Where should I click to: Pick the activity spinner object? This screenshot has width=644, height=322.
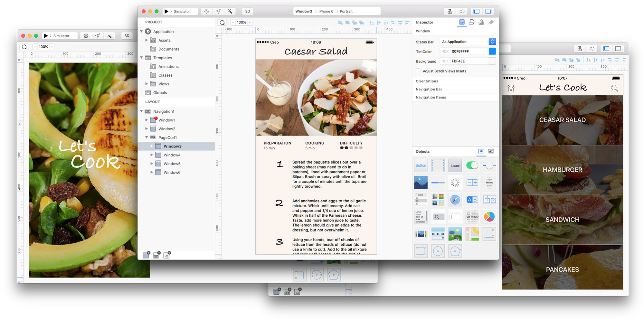(455, 183)
